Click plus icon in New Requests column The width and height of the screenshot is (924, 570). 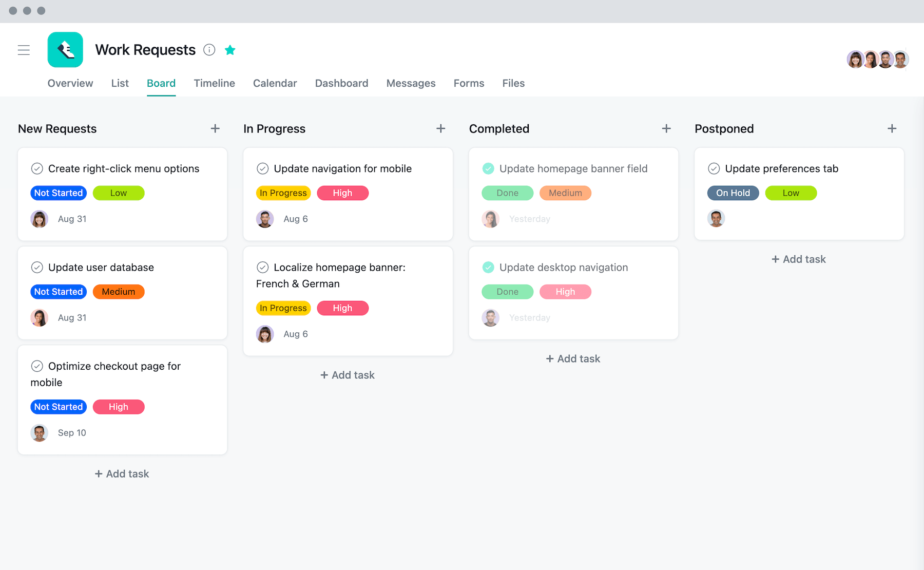[215, 128]
